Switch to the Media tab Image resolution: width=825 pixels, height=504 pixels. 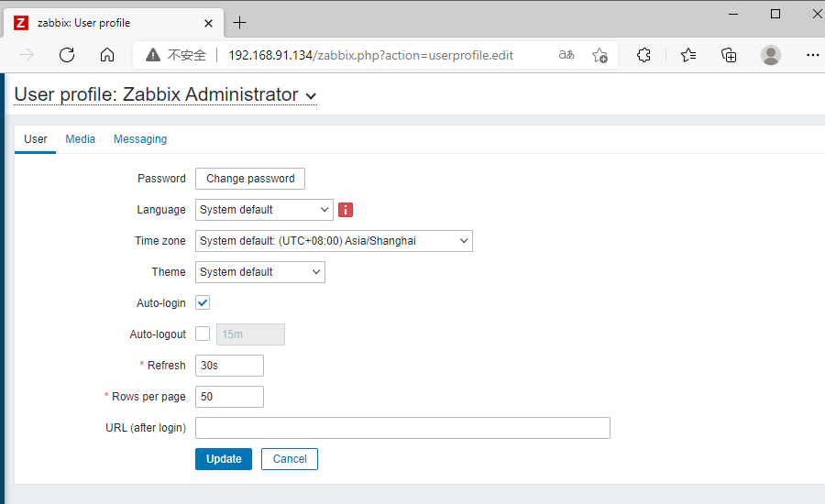coord(80,139)
